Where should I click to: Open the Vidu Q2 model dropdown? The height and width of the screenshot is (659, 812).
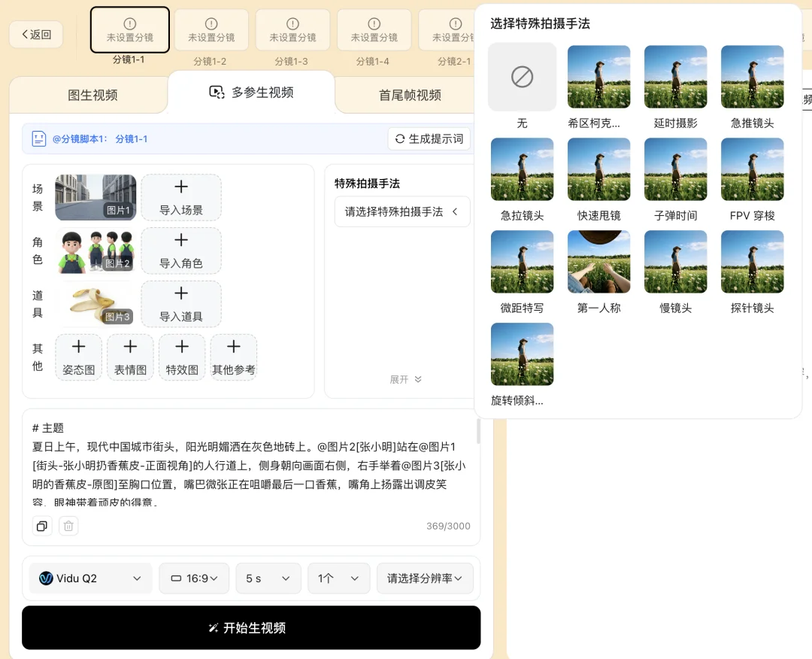click(90, 578)
